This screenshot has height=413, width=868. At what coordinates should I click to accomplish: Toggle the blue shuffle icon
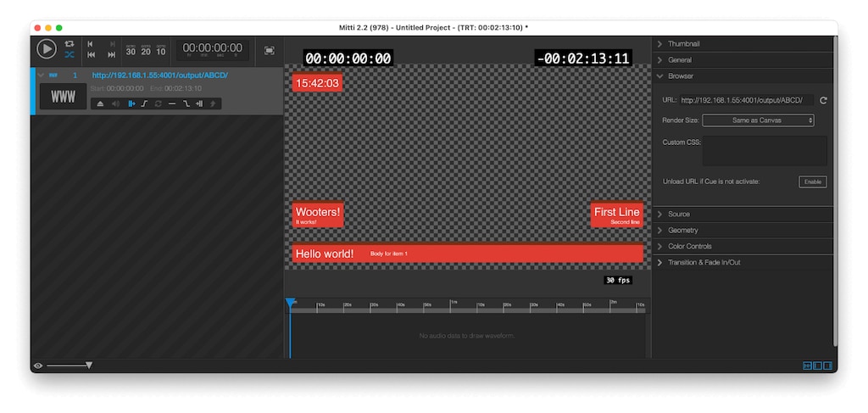(70, 54)
